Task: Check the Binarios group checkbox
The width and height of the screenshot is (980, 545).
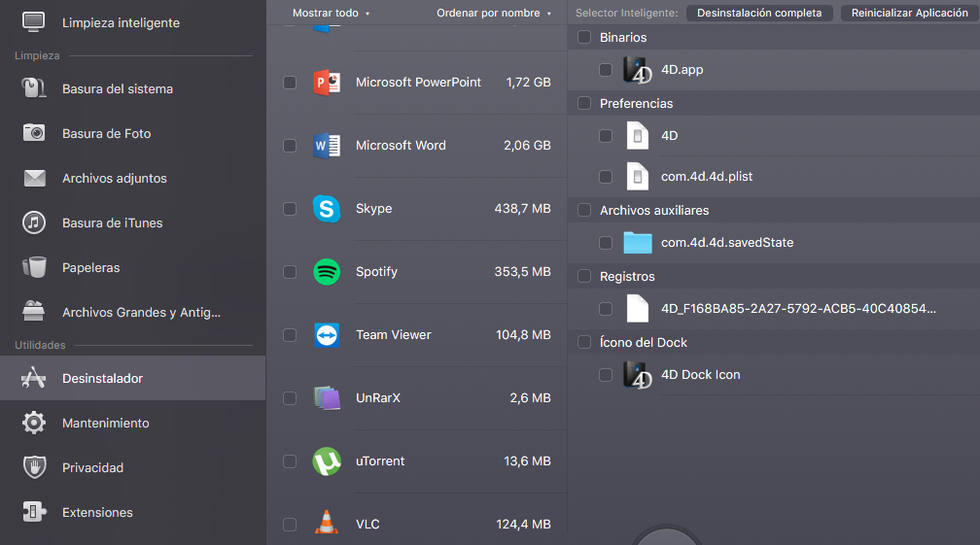Action: click(x=584, y=37)
